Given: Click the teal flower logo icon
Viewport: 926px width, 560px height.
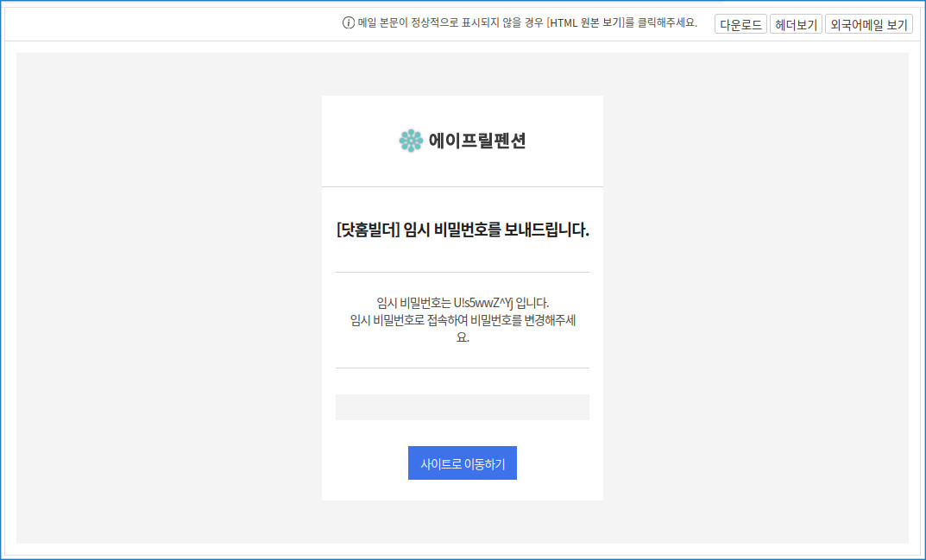Looking at the screenshot, I should coord(411,141).
